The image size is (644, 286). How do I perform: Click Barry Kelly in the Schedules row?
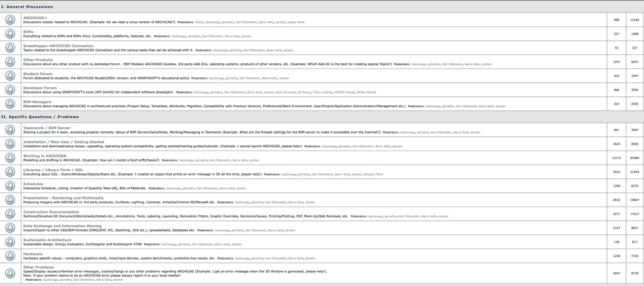point(227,189)
